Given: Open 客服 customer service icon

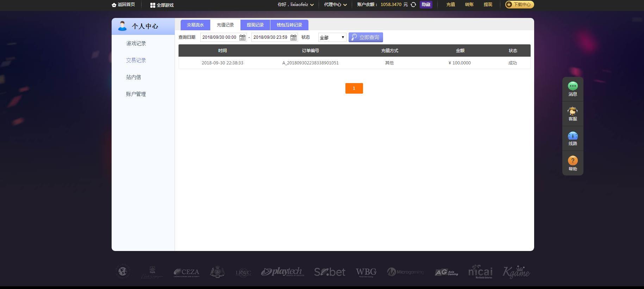Looking at the screenshot, I should pos(573,111).
